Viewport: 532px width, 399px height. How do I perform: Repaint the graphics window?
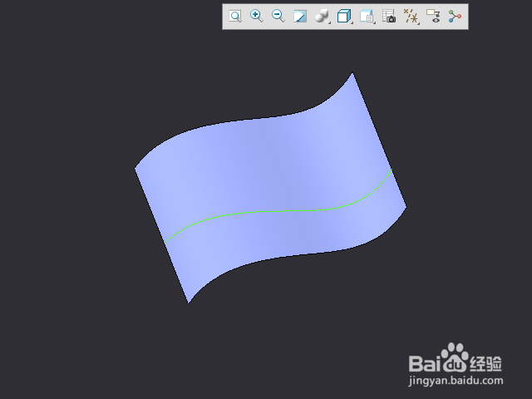click(x=300, y=17)
